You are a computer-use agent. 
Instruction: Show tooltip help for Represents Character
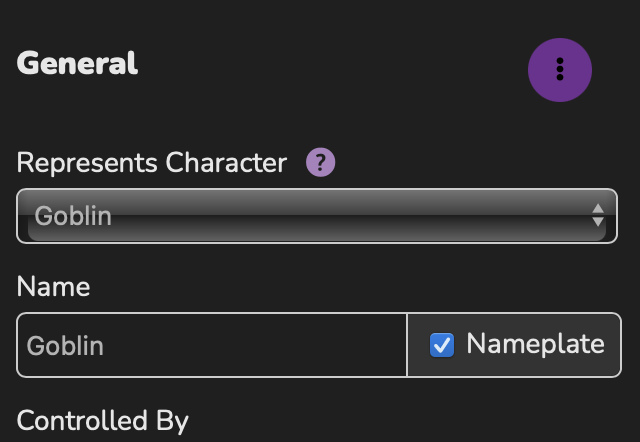tap(320, 162)
